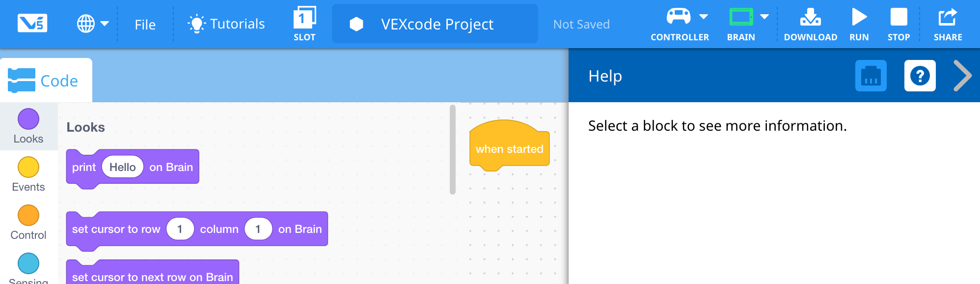The width and height of the screenshot is (980, 284).
Task: Click the VEX logo
Action: coord(32,22)
